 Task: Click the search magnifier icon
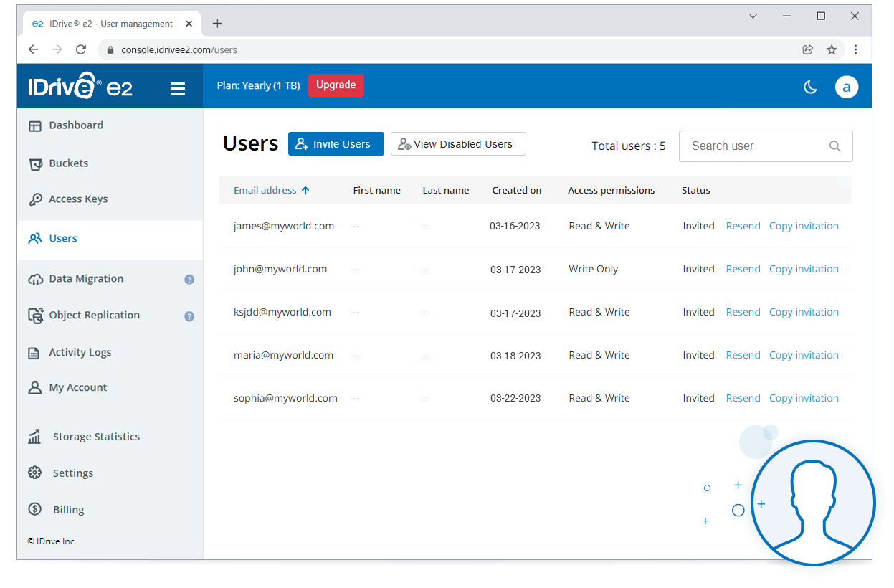pos(834,146)
